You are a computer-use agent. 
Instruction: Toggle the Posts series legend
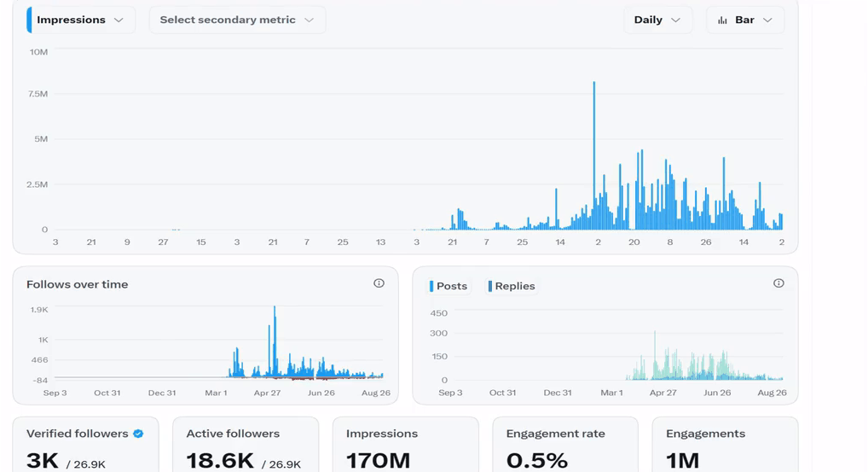tap(448, 286)
